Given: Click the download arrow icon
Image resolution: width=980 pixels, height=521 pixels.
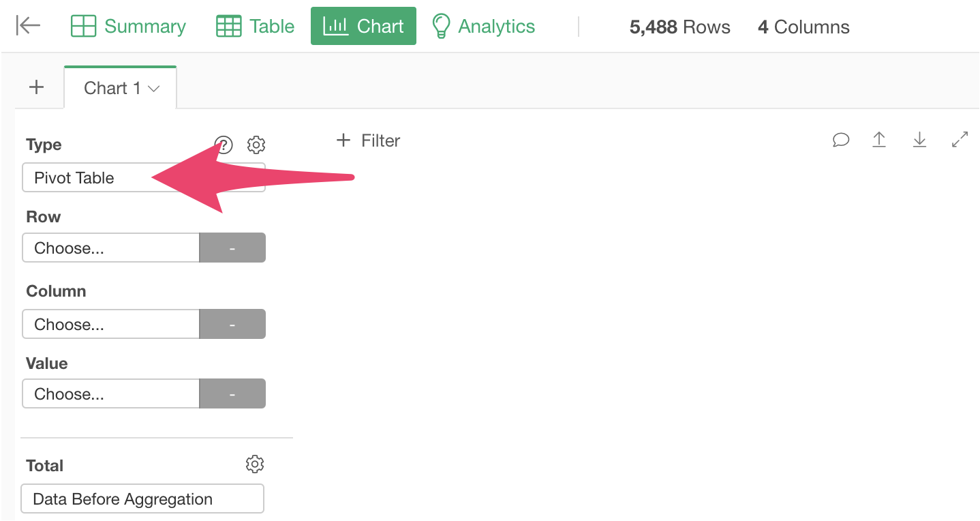Looking at the screenshot, I should click(x=919, y=140).
